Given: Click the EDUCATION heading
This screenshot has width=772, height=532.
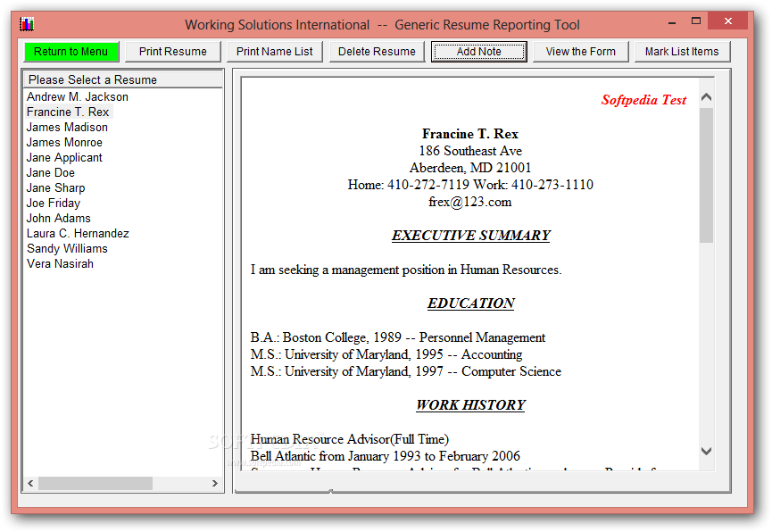Looking at the screenshot, I should pyautogui.click(x=470, y=303).
